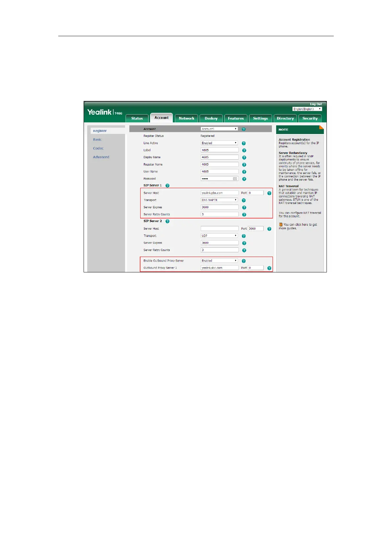The image size is (392, 554).
Task: Show help for SIP Server 1 Retry Counts
Action: [x=244, y=214]
